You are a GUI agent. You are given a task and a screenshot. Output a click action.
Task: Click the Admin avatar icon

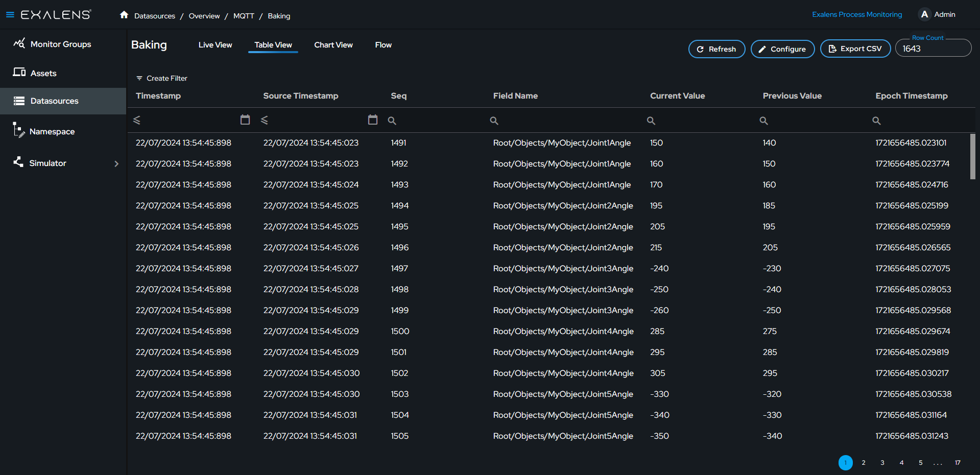click(x=924, y=14)
